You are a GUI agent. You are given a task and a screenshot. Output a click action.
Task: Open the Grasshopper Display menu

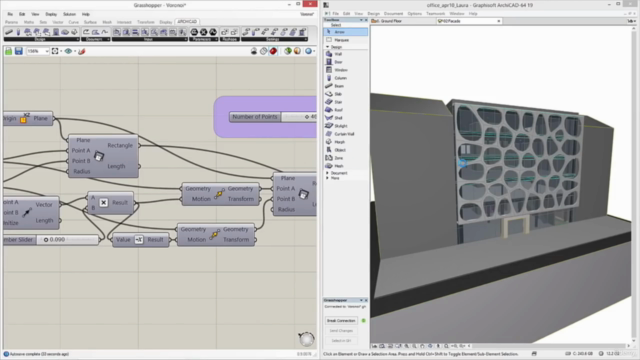tap(51, 14)
